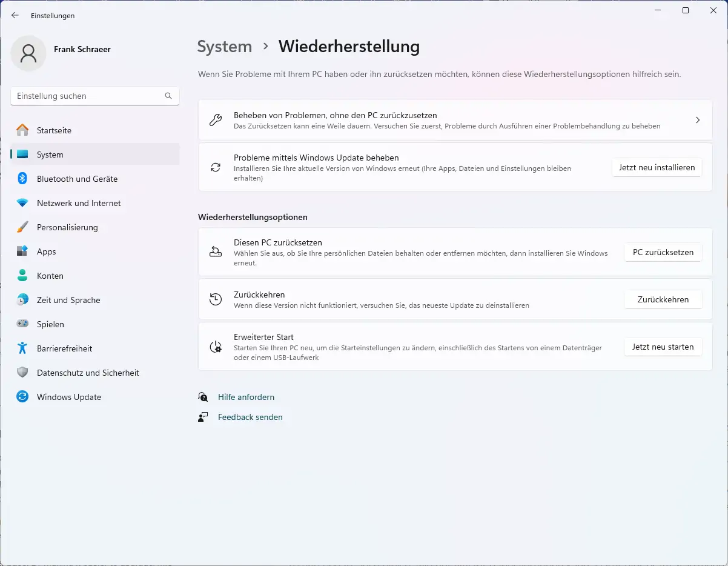Click the Netzwerk und Internet Wi-Fi icon
The height and width of the screenshot is (566, 728).
pos(22,203)
